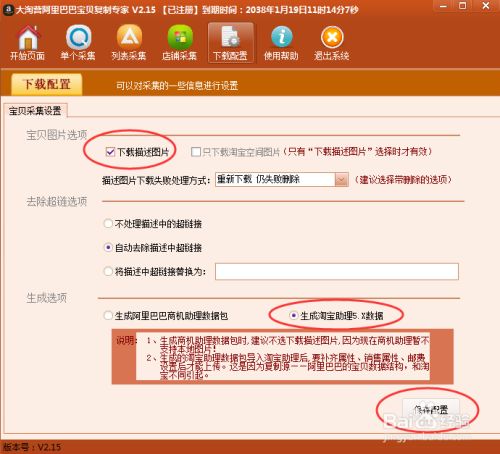This screenshot has width=500, height=454.
Task: Switch to the 宝贝采集设置 tab
Action: tap(35, 110)
